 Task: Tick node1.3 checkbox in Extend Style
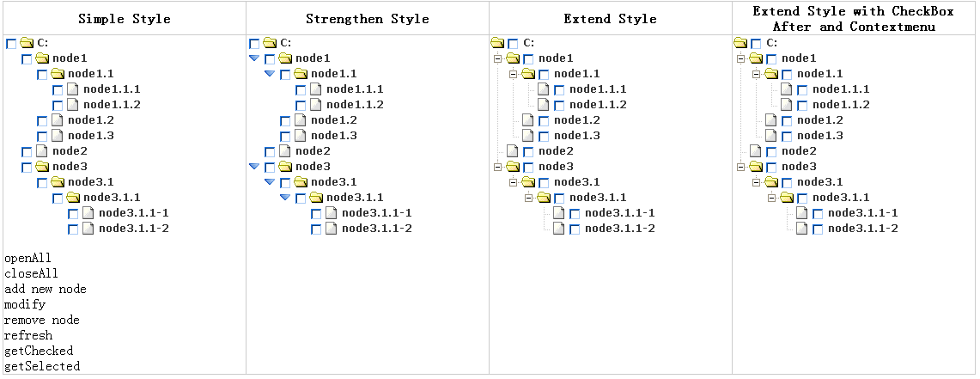pyautogui.click(x=544, y=136)
